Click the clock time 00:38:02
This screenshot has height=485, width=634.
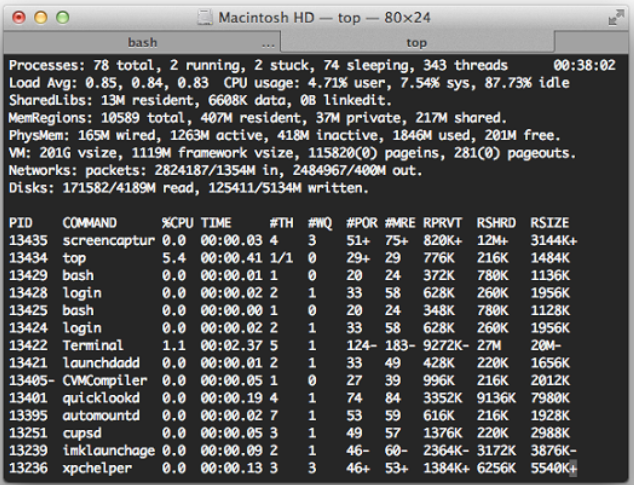coord(591,65)
